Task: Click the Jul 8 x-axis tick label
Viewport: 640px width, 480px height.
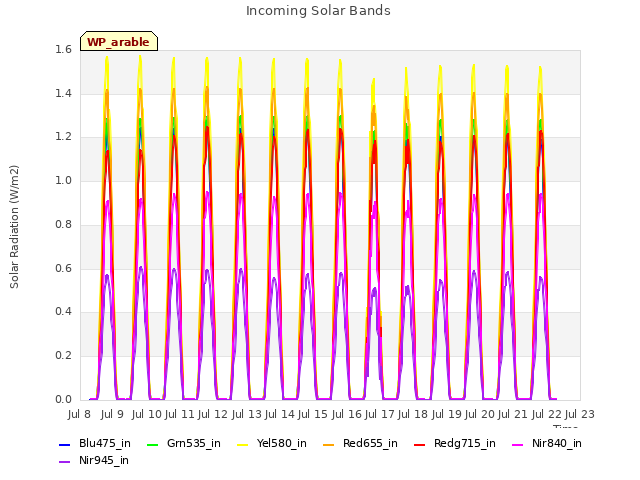Action: (79, 415)
